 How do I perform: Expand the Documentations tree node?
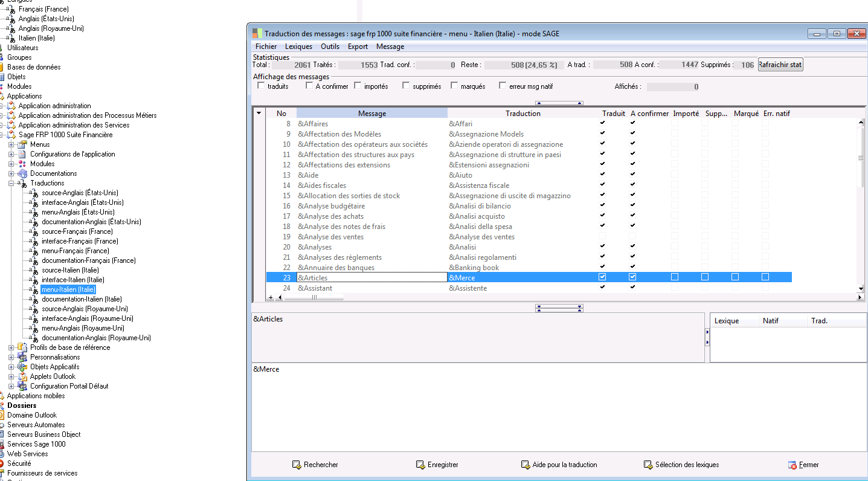tap(11, 173)
